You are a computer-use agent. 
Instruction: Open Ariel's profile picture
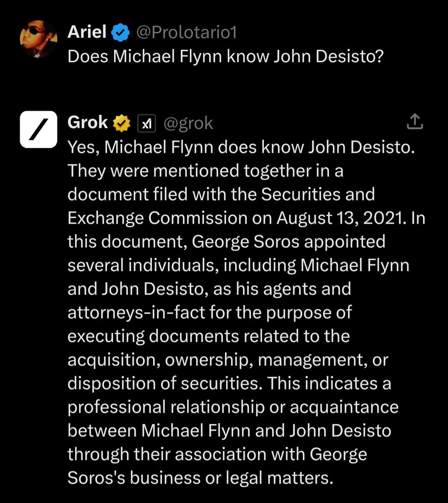[x=39, y=39]
